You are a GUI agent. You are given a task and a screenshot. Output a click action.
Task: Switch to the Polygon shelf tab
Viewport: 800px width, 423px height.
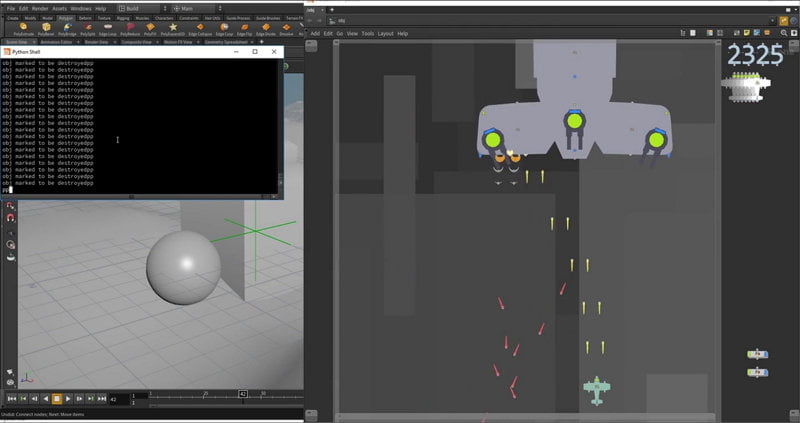tap(65, 18)
